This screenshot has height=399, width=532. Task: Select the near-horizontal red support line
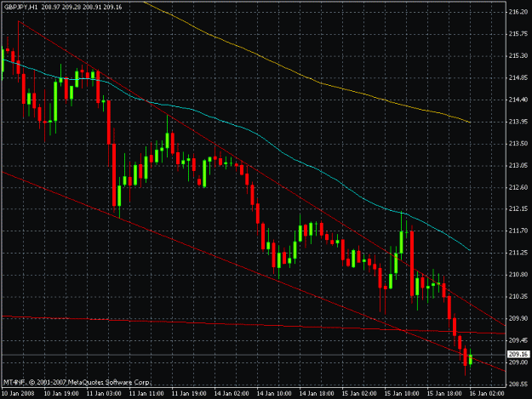pyautogui.click(x=255, y=324)
